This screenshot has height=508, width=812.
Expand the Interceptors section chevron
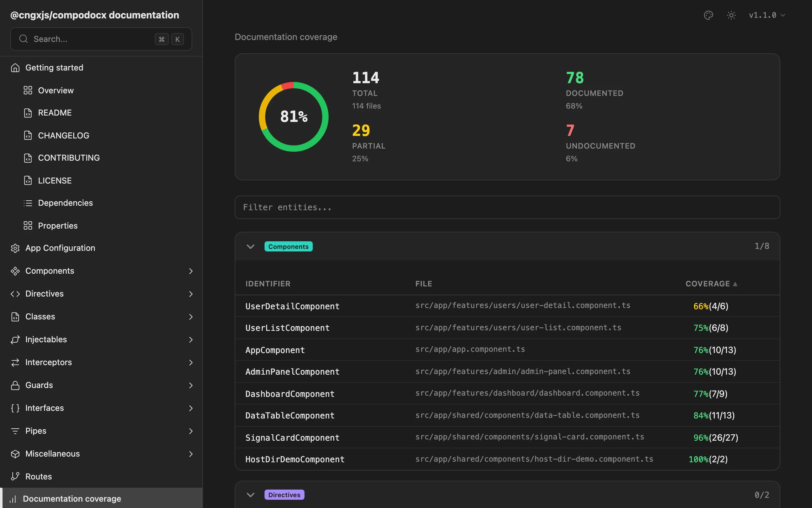point(191,362)
